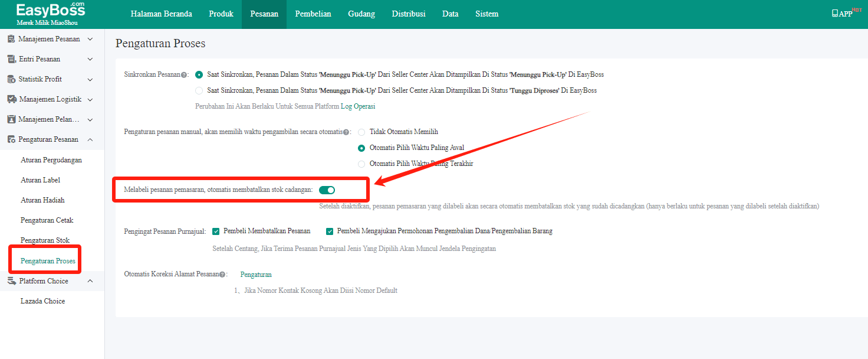868x359 pixels.
Task: Select sync option showing 'Tunggu Diproses' status
Action: pos(199,91)
